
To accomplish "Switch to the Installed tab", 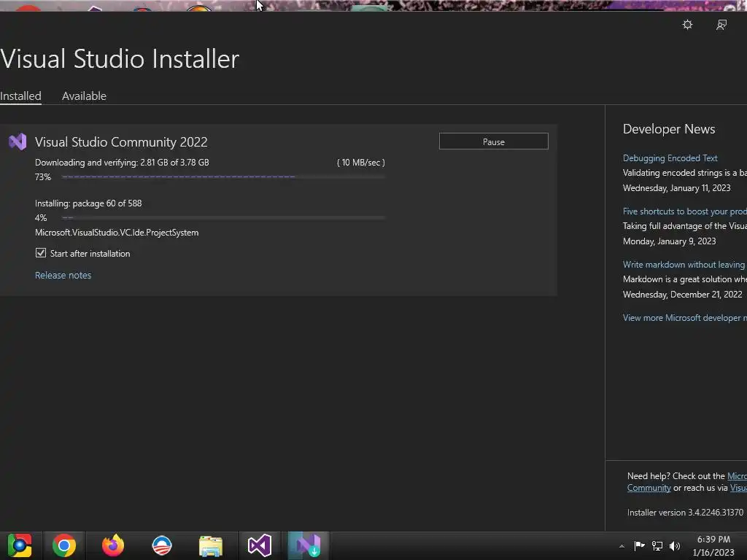I will tap(20, 96).
